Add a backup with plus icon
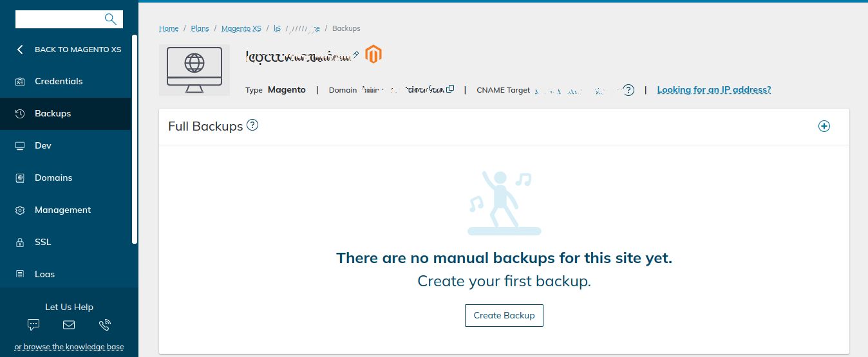Image resolution: width=868 pixels, height=357 pixels. 824,126
